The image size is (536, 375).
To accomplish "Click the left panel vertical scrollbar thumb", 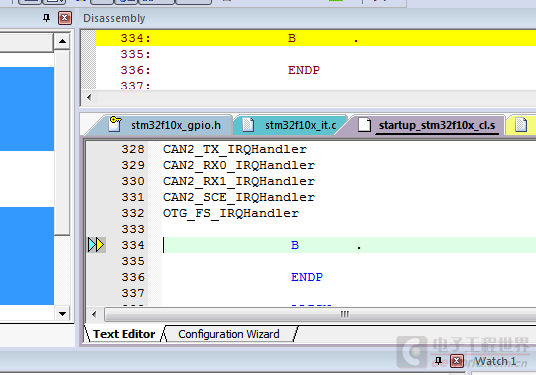I will [62, 143].
